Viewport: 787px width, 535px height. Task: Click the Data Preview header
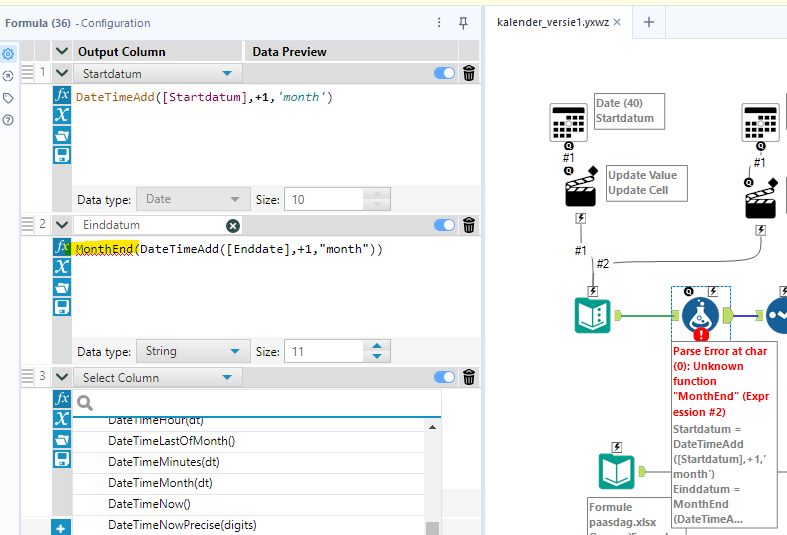point(289,52)
